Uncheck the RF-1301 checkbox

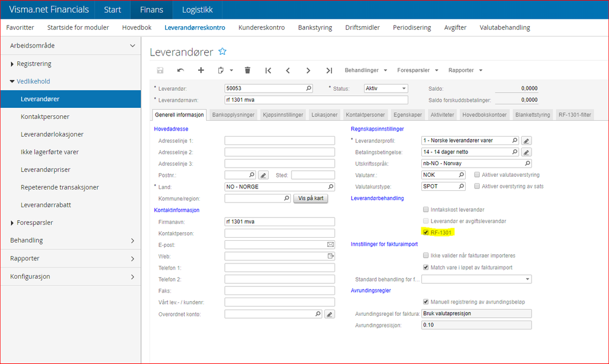tap(426, 232)
